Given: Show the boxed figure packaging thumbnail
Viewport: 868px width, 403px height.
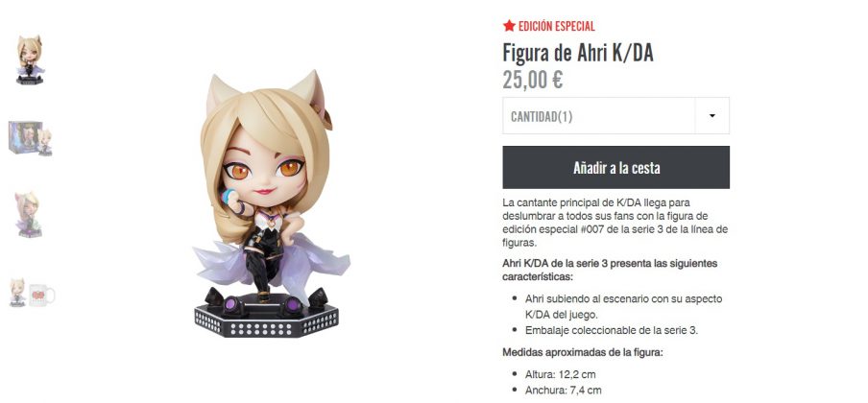Looking at the screenshot, I should [x=31, y=138].
